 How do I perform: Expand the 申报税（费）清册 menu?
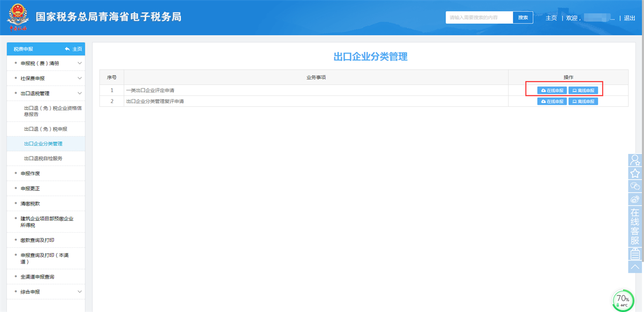[79, 63]
